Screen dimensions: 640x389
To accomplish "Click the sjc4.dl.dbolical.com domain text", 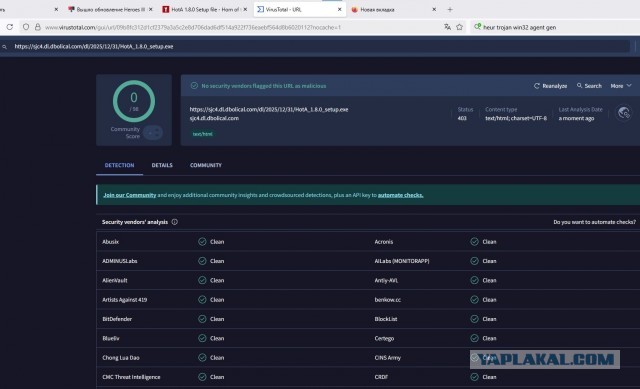I will (214, 118).
